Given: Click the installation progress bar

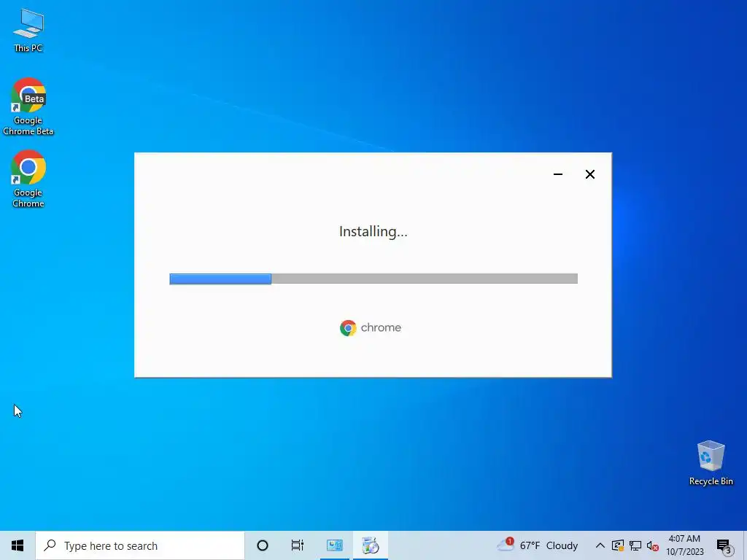Looking at the screenshot, I should click(373, 279).
